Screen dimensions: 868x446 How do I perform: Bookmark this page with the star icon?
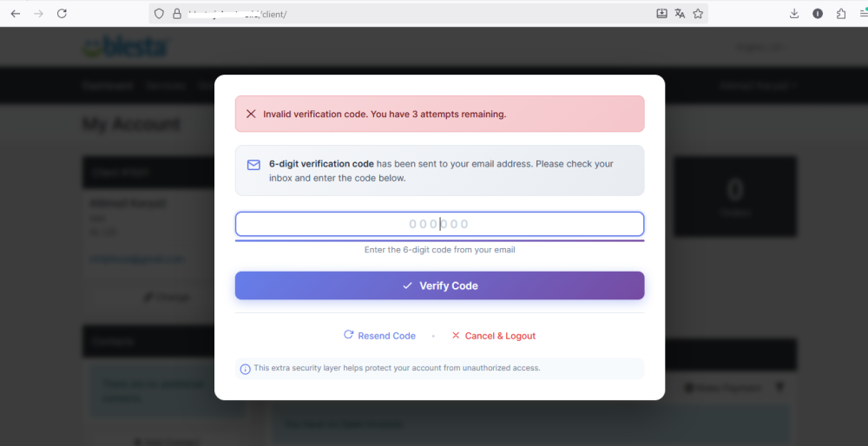tap(698, 14)
